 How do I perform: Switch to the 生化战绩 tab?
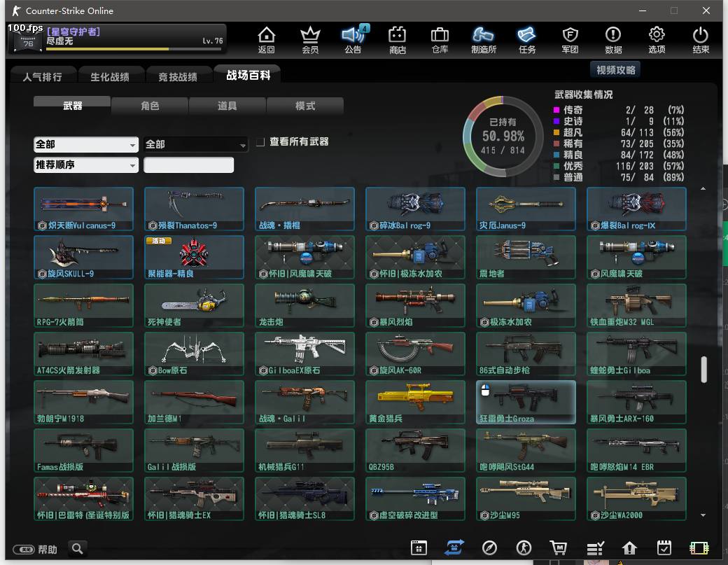[110, 76]
